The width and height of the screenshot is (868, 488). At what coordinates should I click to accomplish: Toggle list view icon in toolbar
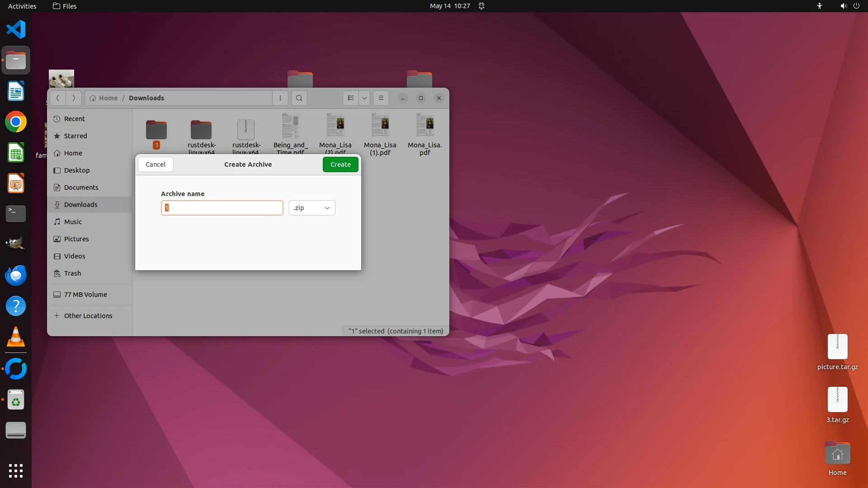(x=351, y=98)
